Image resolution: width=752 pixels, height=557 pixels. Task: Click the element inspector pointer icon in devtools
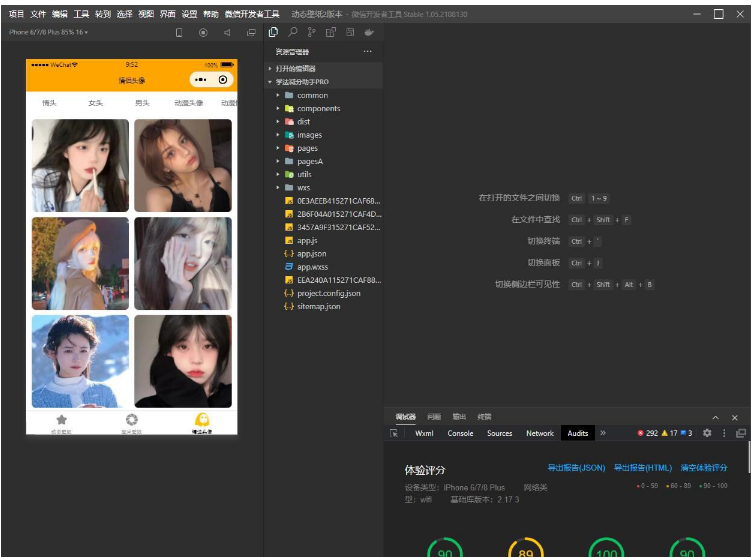pyautogui.click(x=394, y=433)
